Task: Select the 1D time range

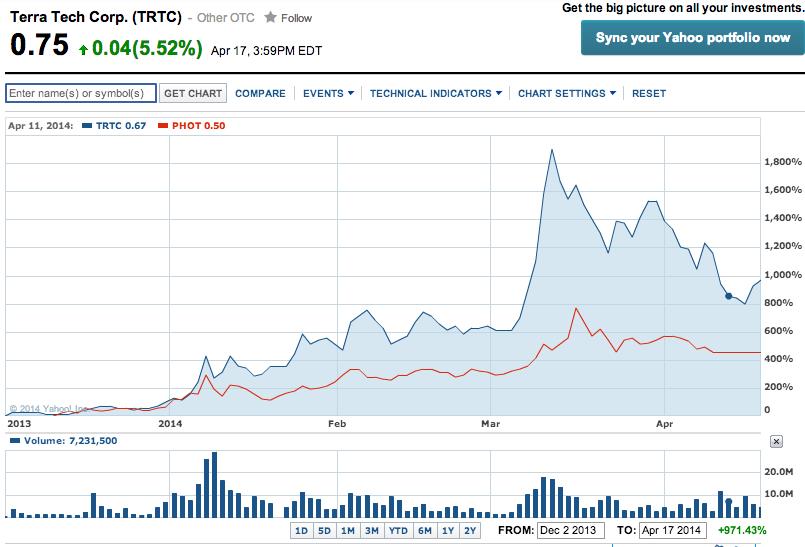Action: coord(301,531)
